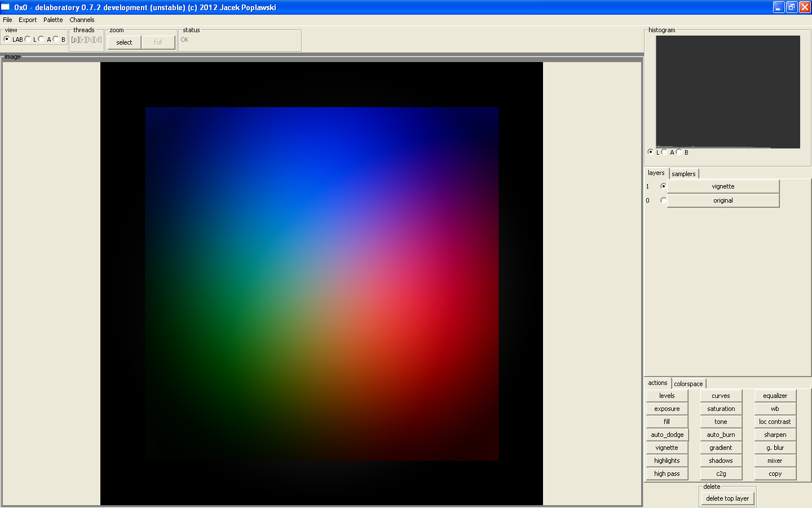This screenshot has height=508, width=812.
Task: Select layer 1 vignette radio button
Action: [663, 186]
